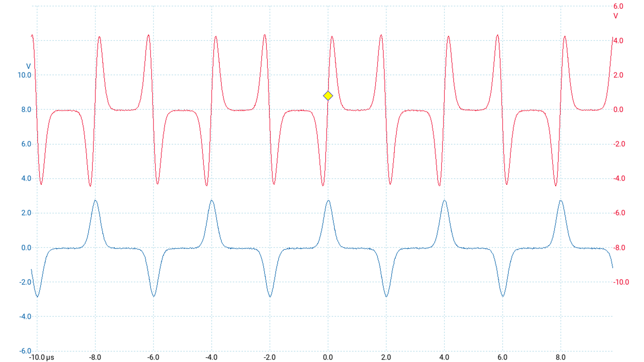
Task: Click the red -10.0 voltage axis label
Action: pyautogui.click(x=621, y=282)
